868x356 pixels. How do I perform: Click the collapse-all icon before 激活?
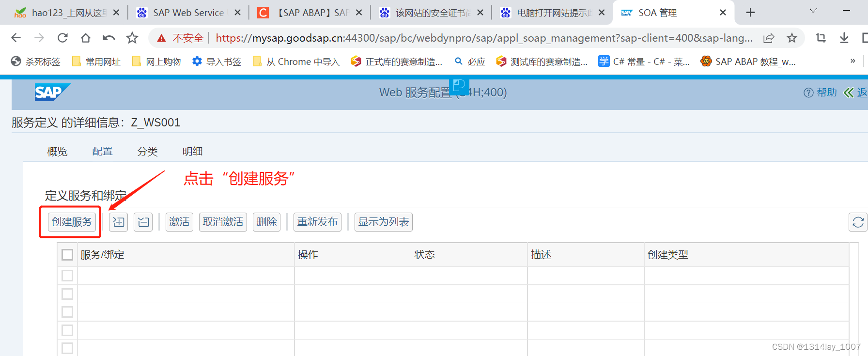point(143,222)
